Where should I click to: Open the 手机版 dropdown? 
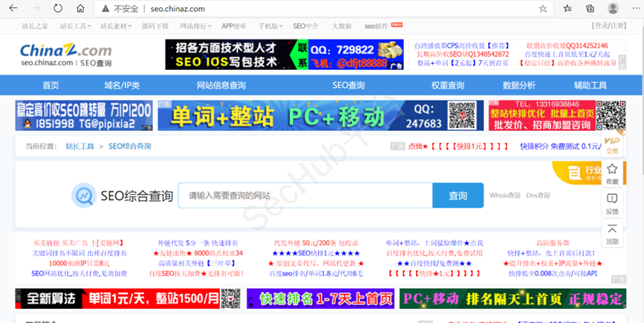click(x=271, y=26)
